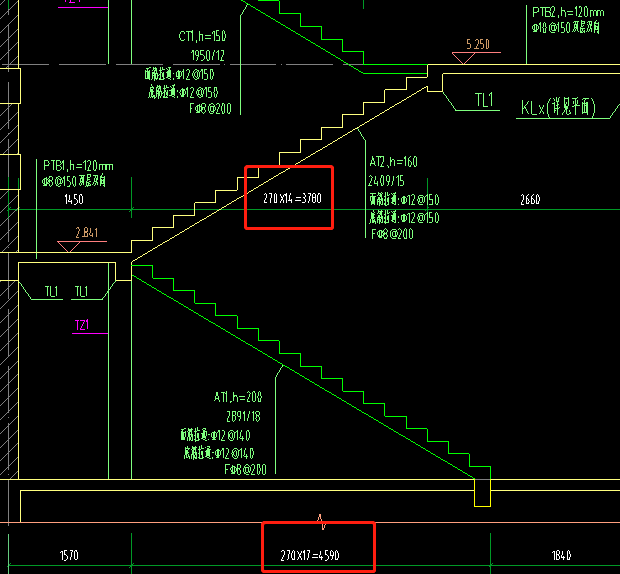
Task: Select the "CT1,h=150" slab label
Action: coord(202,36)
